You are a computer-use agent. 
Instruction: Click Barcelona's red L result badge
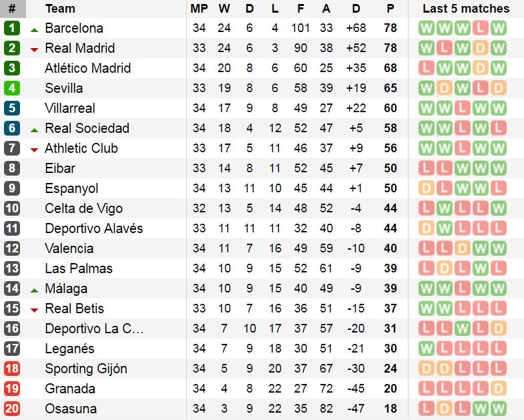[x=480, y=28]
